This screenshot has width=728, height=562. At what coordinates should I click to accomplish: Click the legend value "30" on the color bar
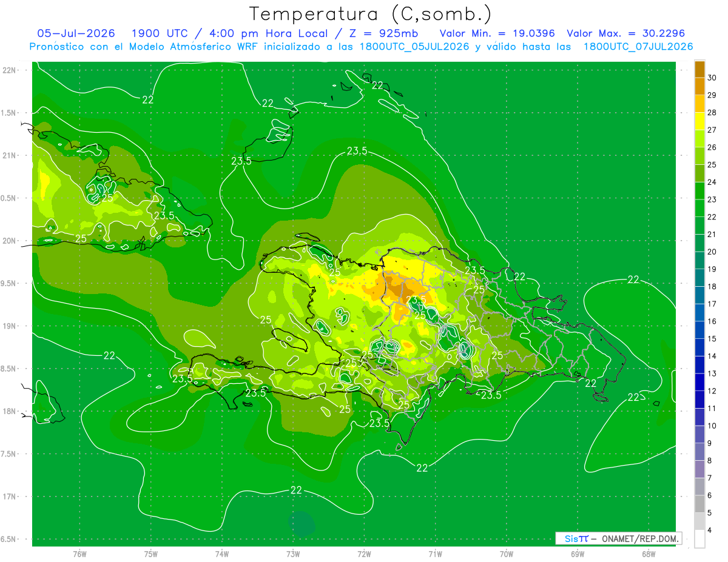click(x=713, y=78)
